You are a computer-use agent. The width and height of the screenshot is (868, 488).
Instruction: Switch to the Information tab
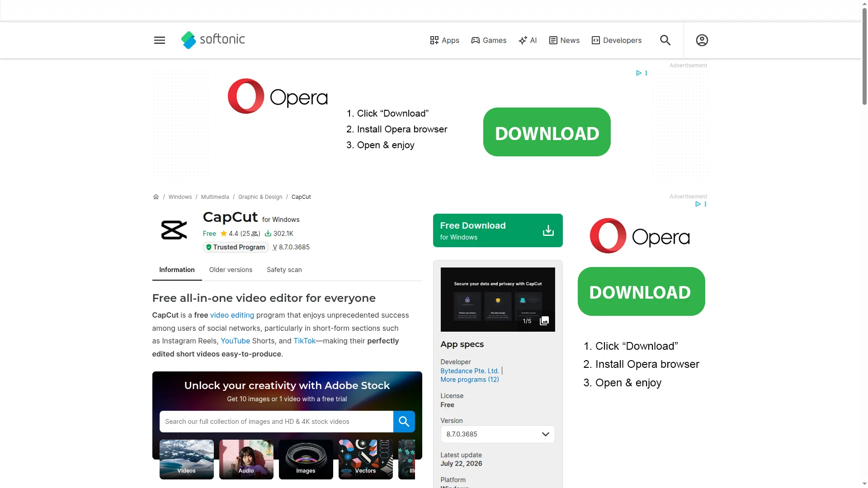pyautogui.click(x=177, y=270)
